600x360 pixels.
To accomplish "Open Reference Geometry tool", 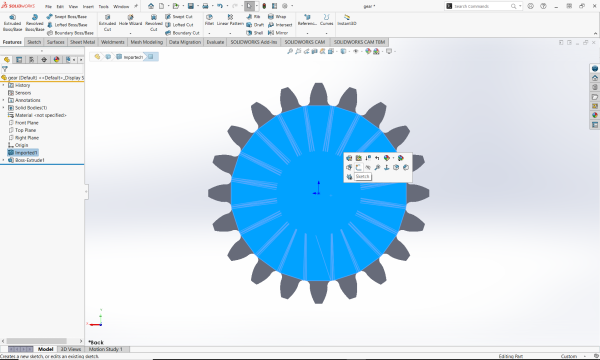I will 307,20.
